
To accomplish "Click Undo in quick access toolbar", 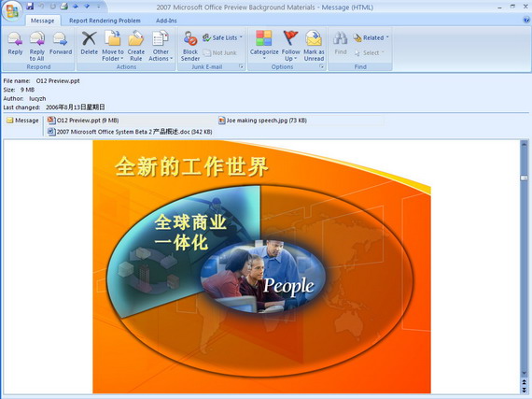I will [41, 6].
